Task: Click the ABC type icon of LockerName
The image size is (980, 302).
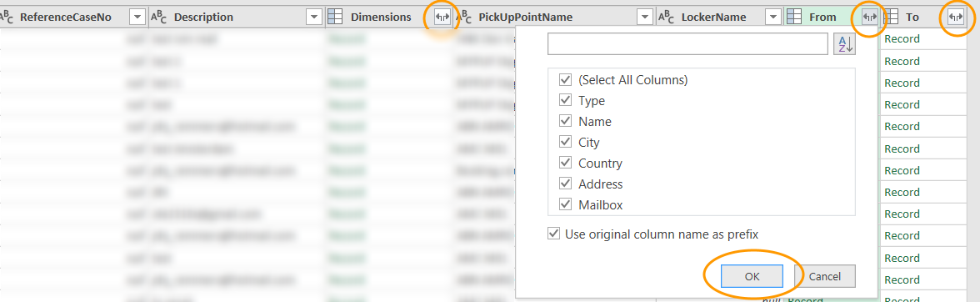Action: pos(667,18)
